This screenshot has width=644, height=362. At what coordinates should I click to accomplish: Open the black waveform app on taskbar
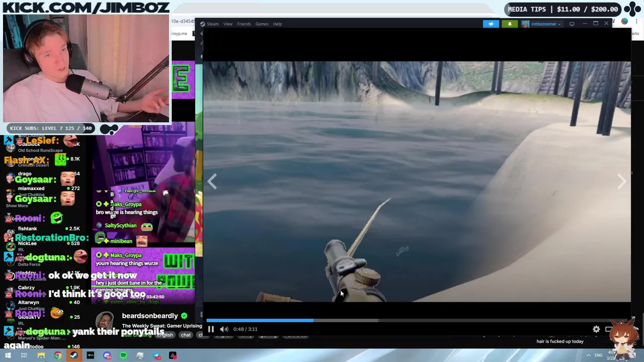pyautogui.click(x=91, y=355)
